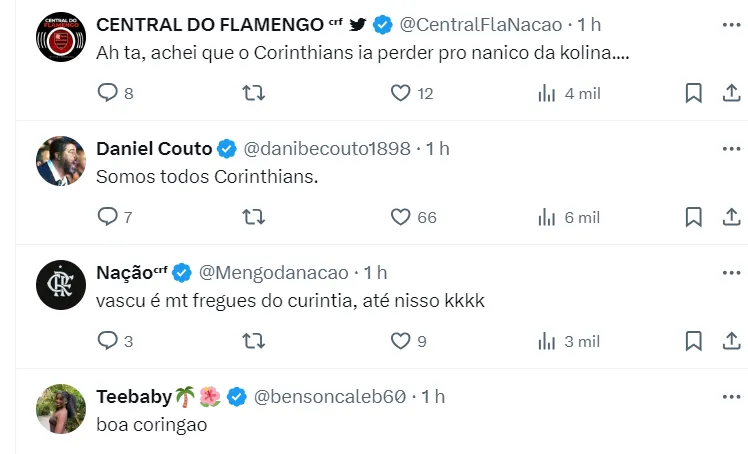748x454 pixels.
Task: Share Central do Flamengo's tweet
Action: tap(730, 93)
